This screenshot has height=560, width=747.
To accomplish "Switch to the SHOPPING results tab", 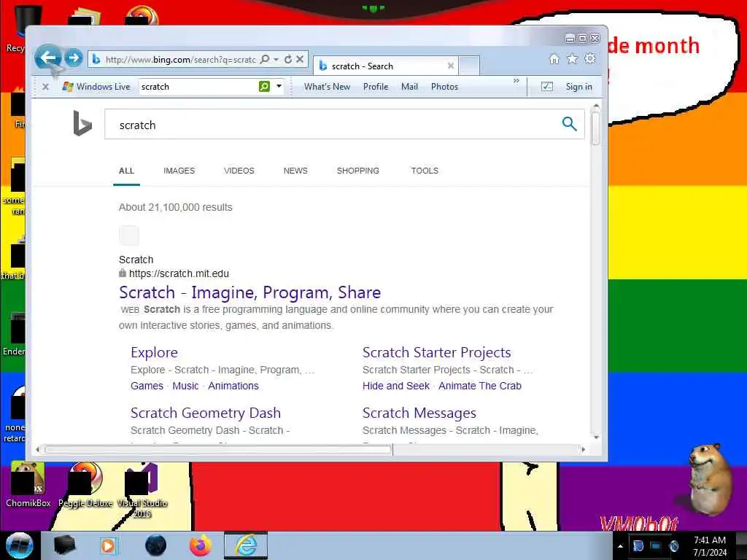I will click(357, 171).
